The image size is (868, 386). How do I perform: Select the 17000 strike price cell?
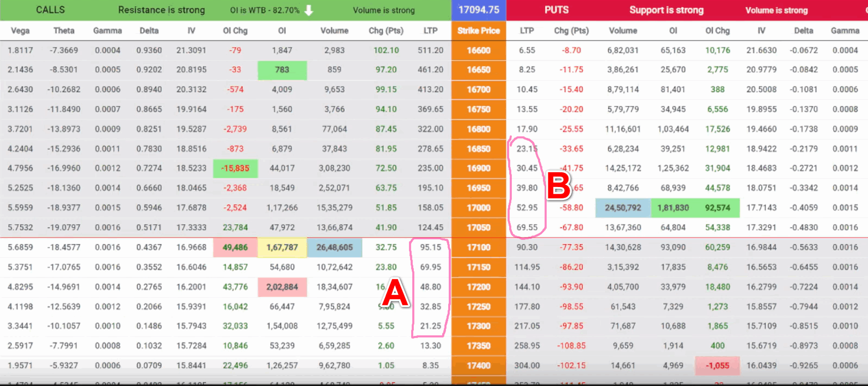[479, 208]
